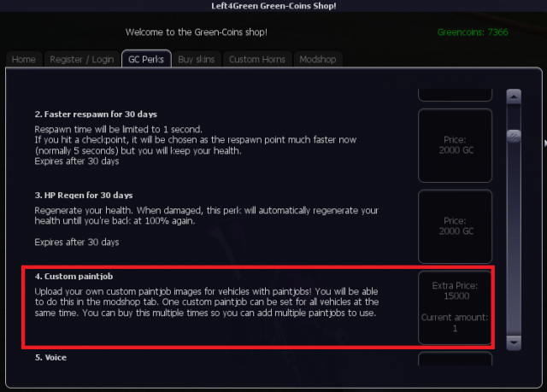
Task: Buy HP Regen for 2000 GC
Action: pos(456,226)
